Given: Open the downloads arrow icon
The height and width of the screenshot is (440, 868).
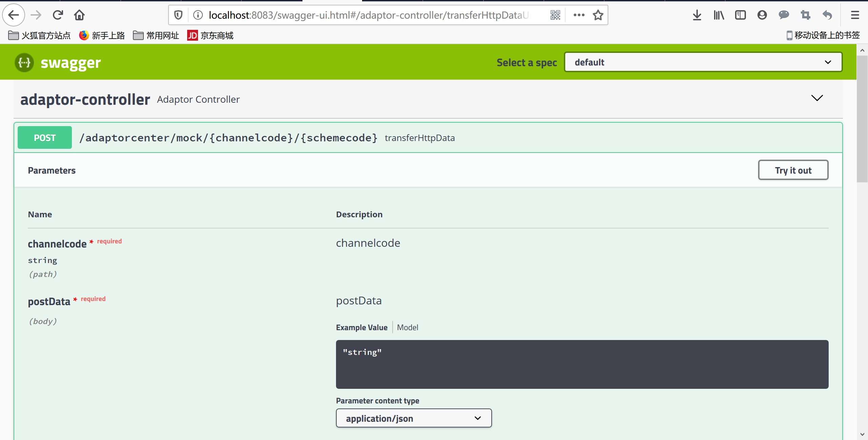Looking at the screenshot, I should (x=697, y=15).
